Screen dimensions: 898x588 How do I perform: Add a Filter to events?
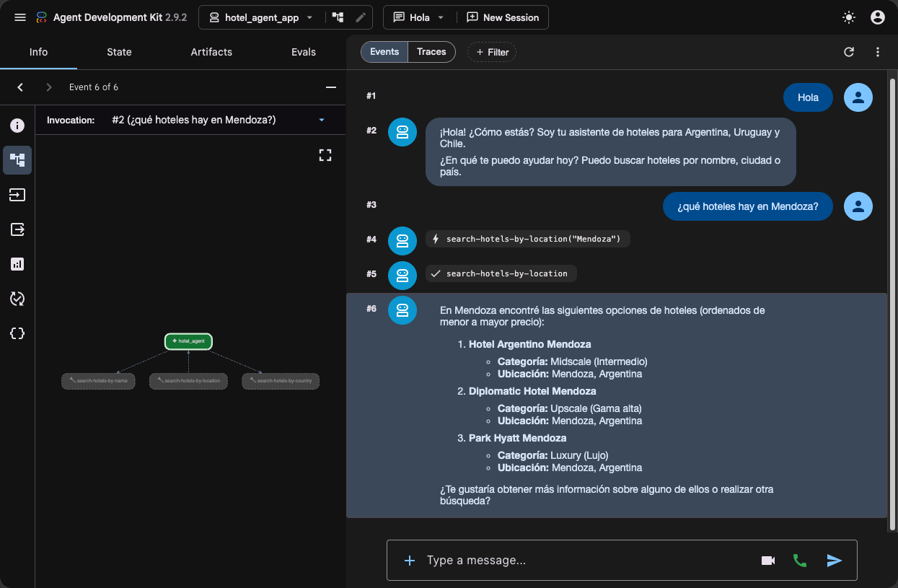click(x=493, y=52)
